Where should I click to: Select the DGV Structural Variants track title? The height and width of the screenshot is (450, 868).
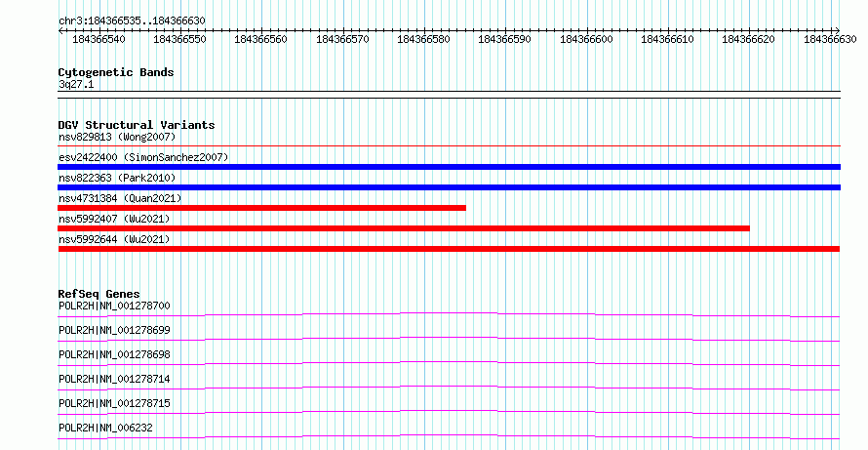[137, 125]
